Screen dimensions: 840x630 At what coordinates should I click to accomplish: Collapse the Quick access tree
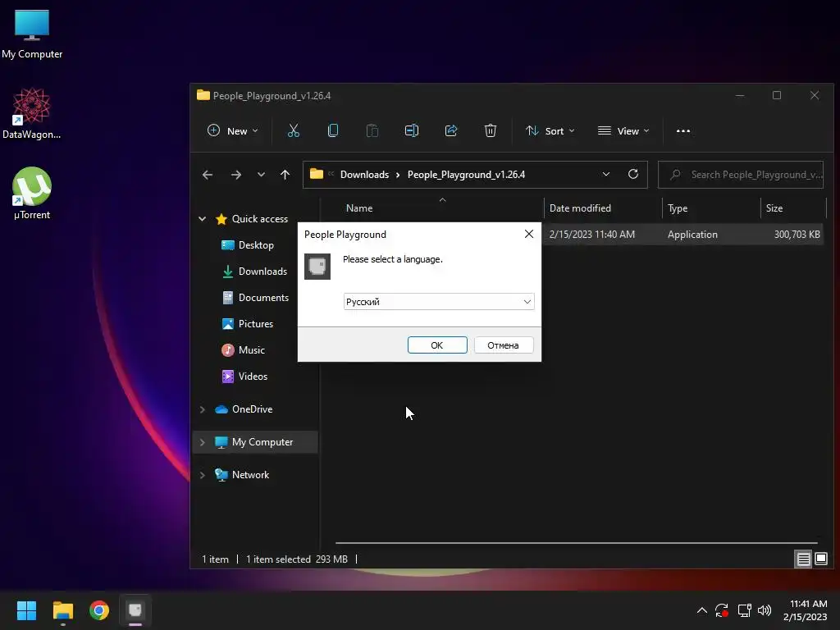coord(203,218)
